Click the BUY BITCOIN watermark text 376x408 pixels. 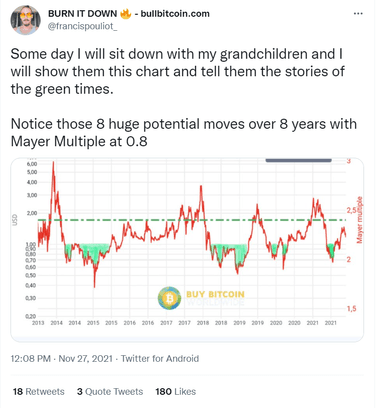point(215,294)
